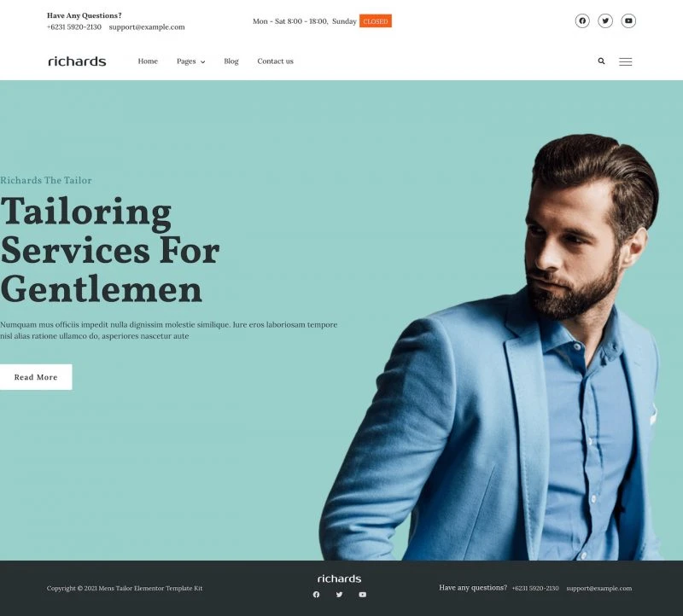Click the footer Twitter icon
Image resolution: width=683 pixels, height=616 pixels.
click(339, 594)
